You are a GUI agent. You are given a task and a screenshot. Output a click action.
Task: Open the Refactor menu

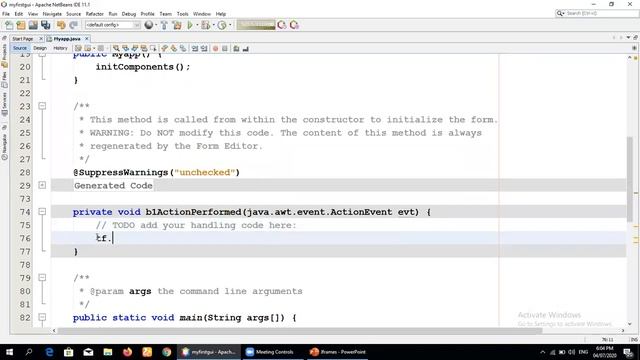point(95,14)
